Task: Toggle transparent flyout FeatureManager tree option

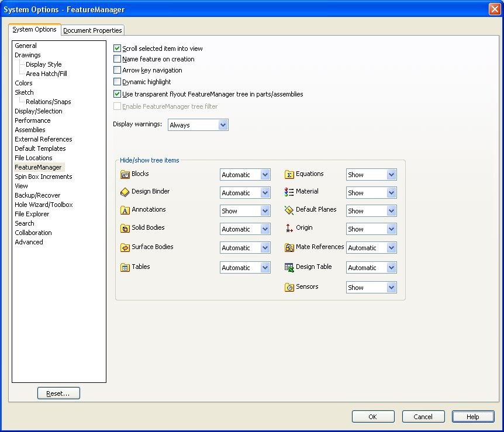Action: click(117, 94)
